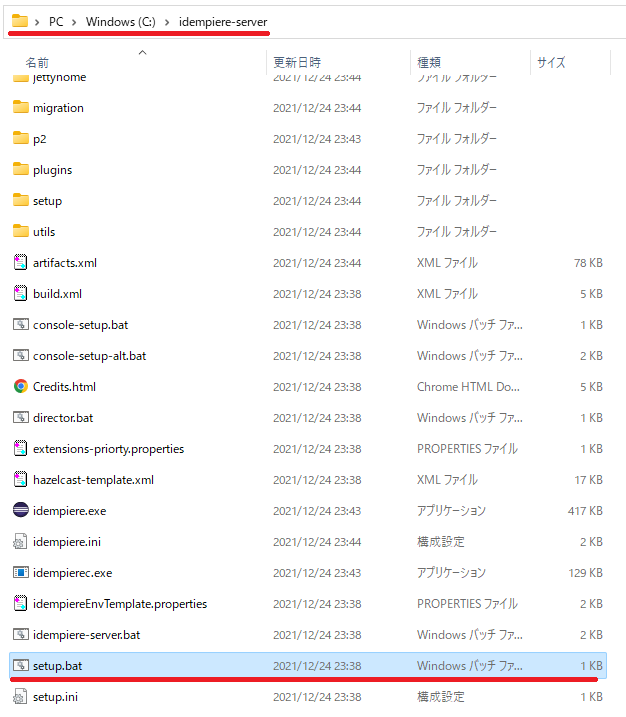Select the utils folder name
The width and height of the screenshot is (626, 717).
[44, 232]
